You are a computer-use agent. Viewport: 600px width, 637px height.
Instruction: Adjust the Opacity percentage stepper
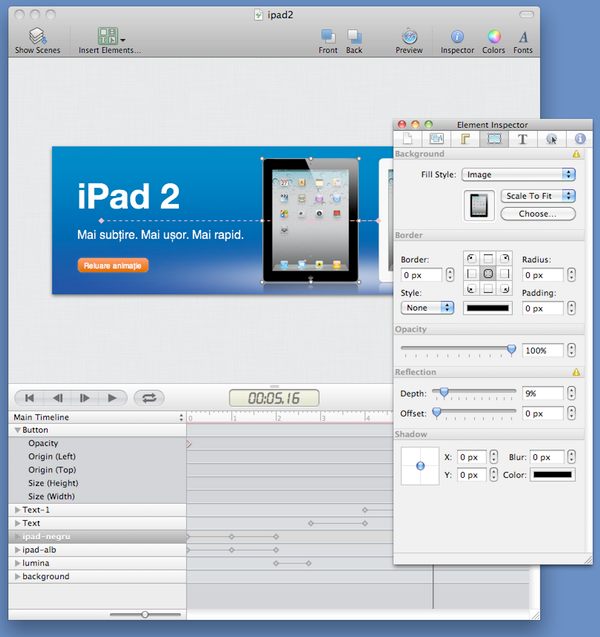571,350
